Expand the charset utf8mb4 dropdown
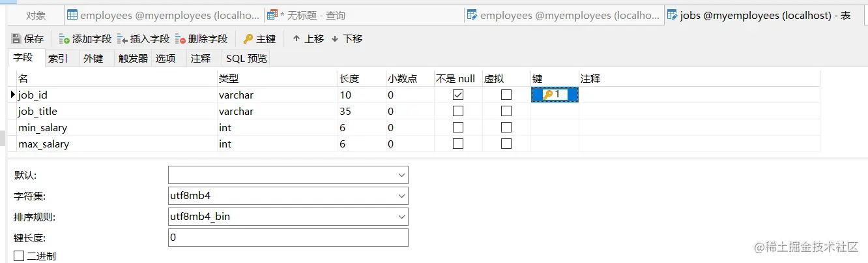The image size is (868, 263). pos(401,196)
